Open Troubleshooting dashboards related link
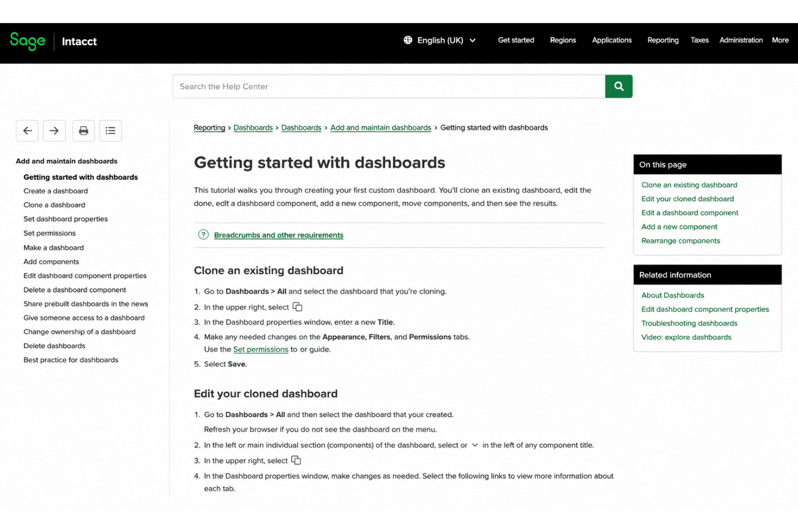 pyautogui.click(x=689, y=323)
